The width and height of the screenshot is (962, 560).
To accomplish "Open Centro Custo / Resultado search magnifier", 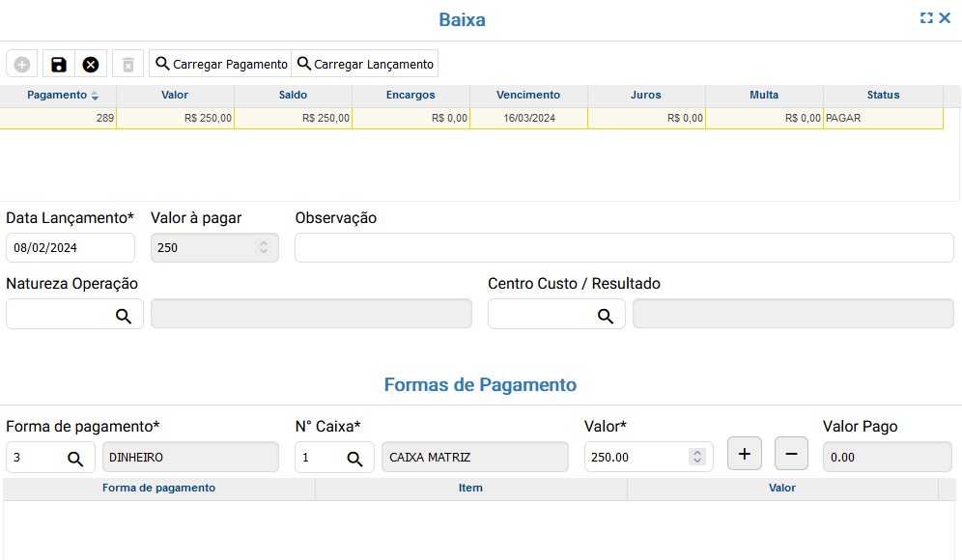I will click(x=606, y=315).
